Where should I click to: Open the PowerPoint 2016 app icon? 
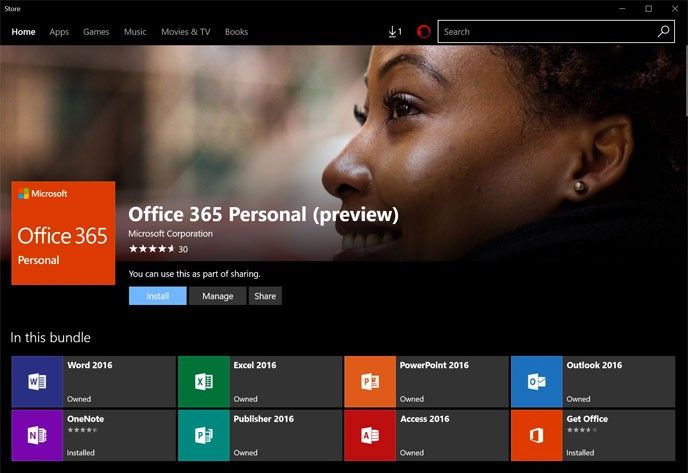coord(370,381)
